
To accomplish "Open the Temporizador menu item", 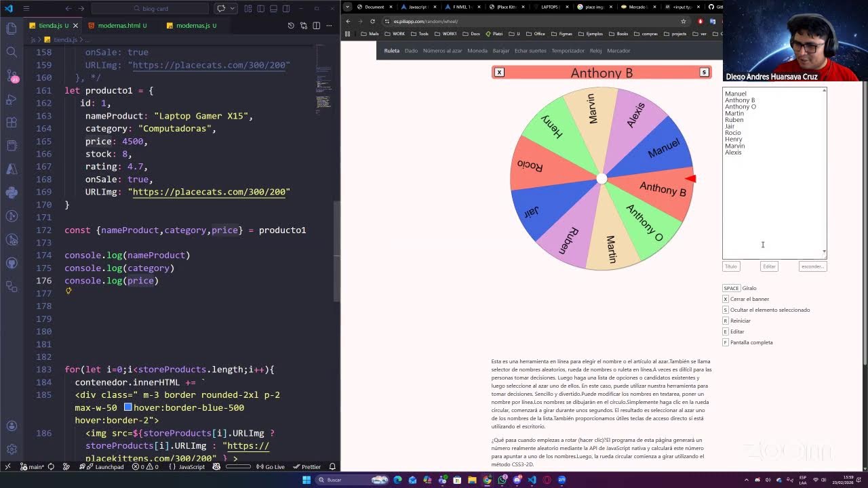I will tap(568, 51).
